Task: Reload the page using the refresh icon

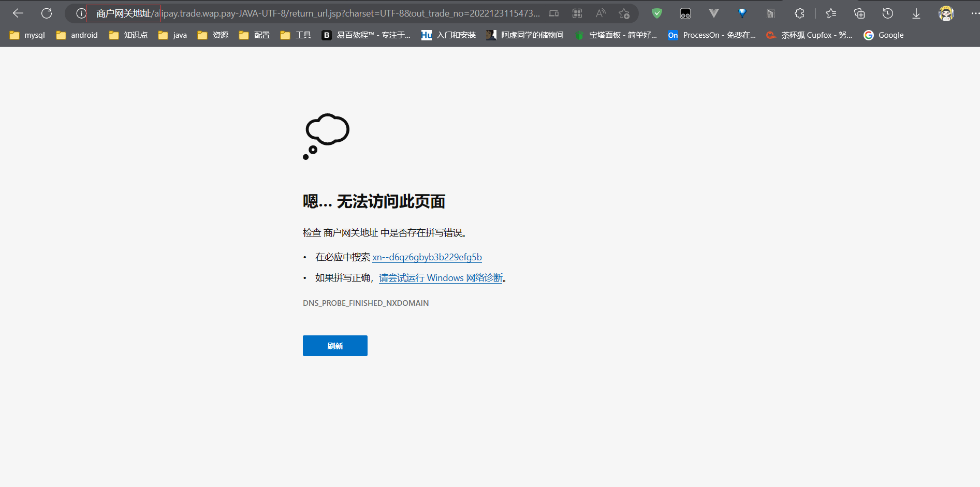Action: pos(47,13)
